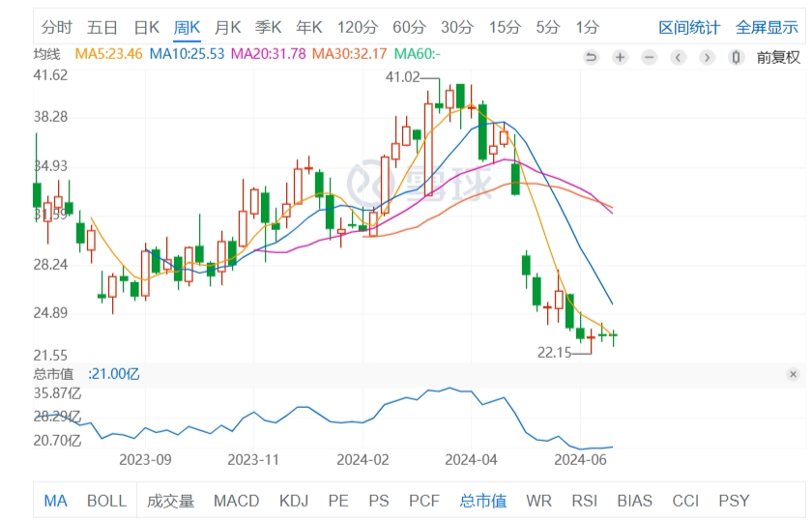Screen dimensions: 812x522
Task: Toggle the MA indicator
Action: (55, 501)
